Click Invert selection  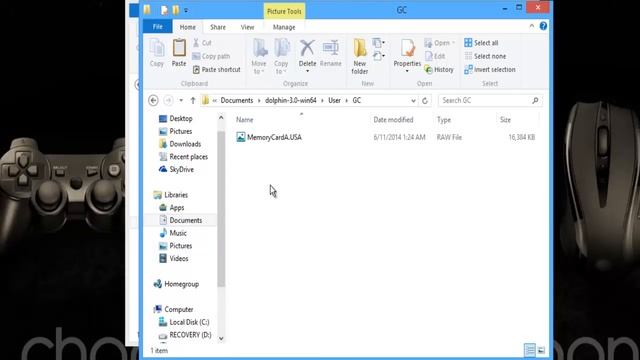tap(490, 70)
